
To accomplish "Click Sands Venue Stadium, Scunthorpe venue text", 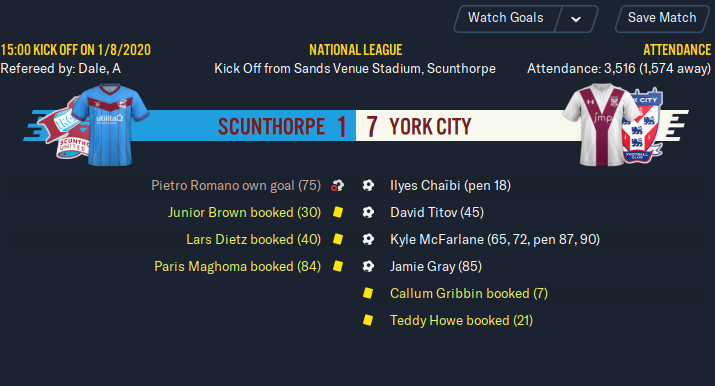I will point(394,69).
